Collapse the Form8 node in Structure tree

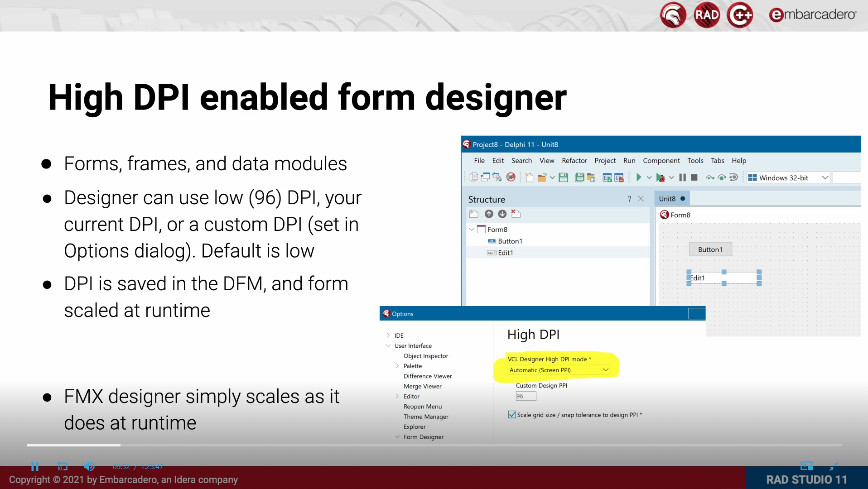click(x=472, y=229)
